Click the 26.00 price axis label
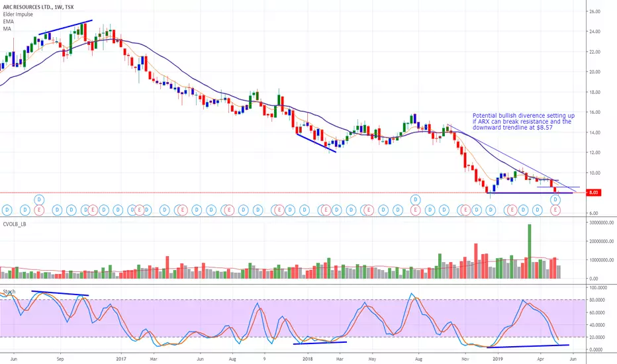 [x=594, y=12]
